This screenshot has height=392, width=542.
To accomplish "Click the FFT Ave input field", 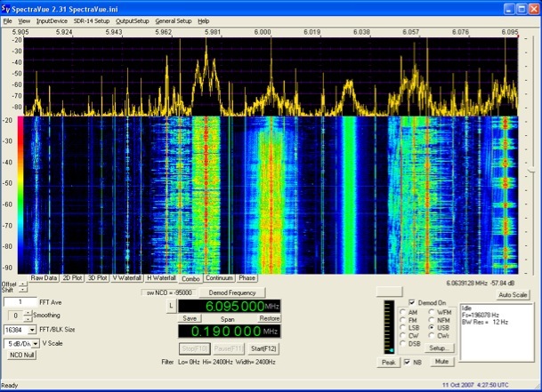I will point(20,302).
